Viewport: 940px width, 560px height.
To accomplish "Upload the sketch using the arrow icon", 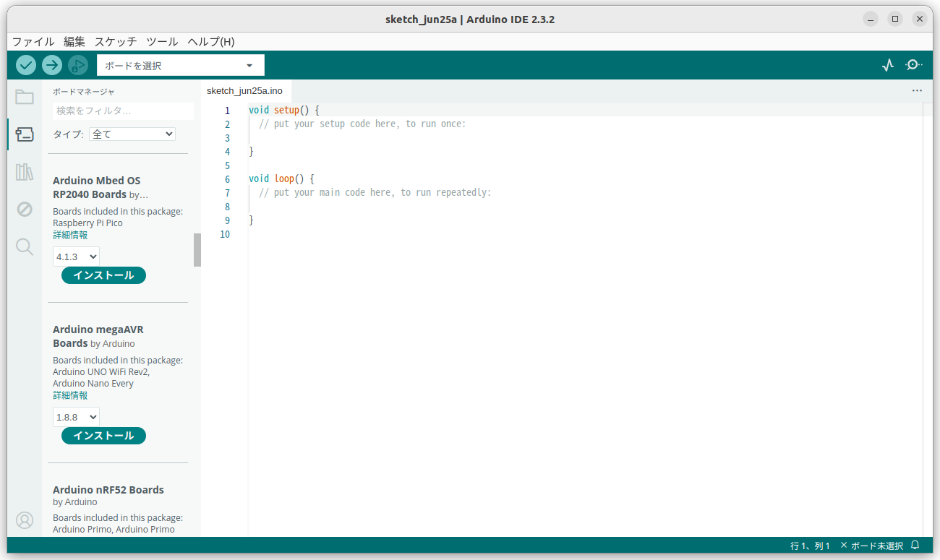I will 51,65.
